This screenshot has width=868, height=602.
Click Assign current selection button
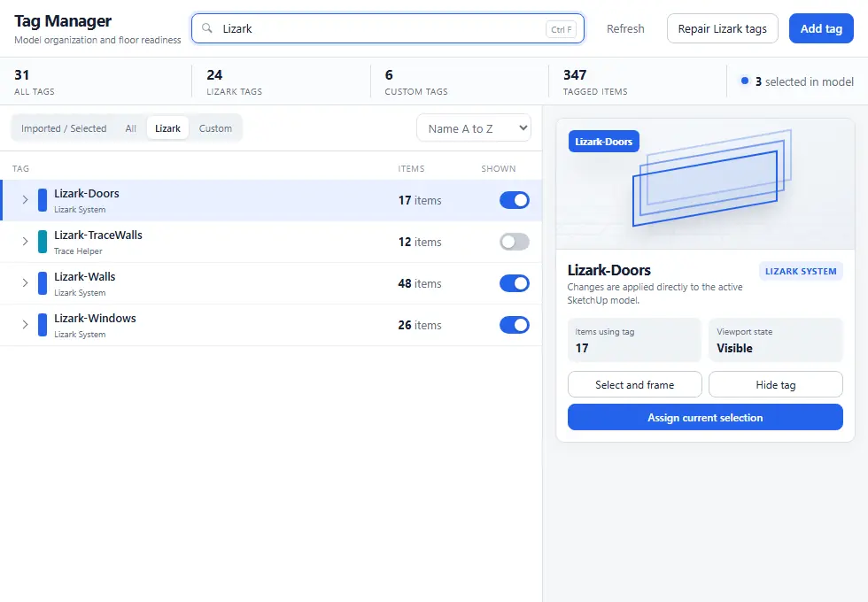[705, 417]
